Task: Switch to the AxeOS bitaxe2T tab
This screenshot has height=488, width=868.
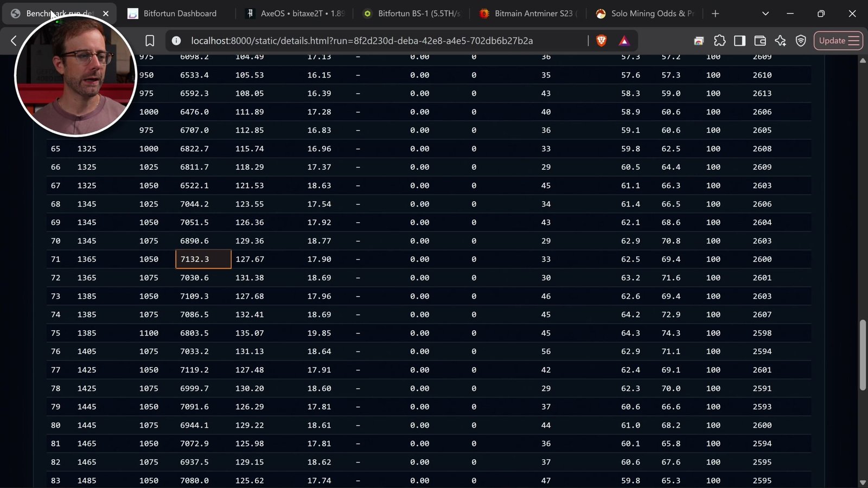Action: point(297,14)
